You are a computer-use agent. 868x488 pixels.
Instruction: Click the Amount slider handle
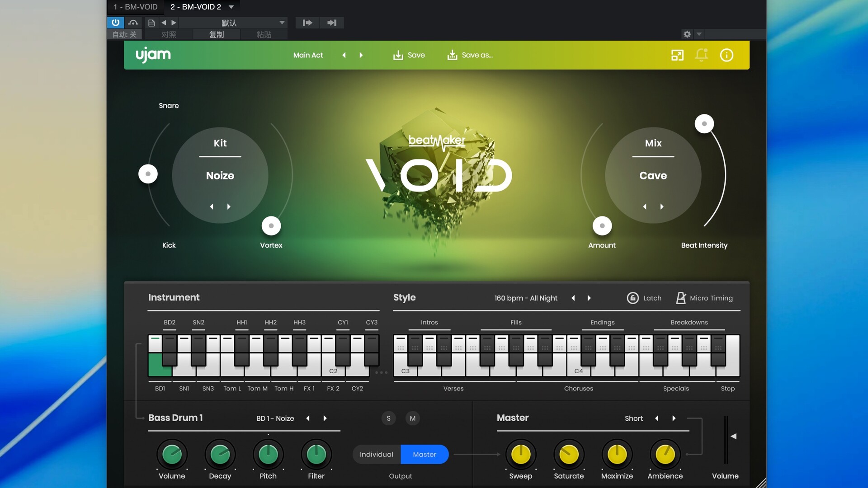coord(602,226)
